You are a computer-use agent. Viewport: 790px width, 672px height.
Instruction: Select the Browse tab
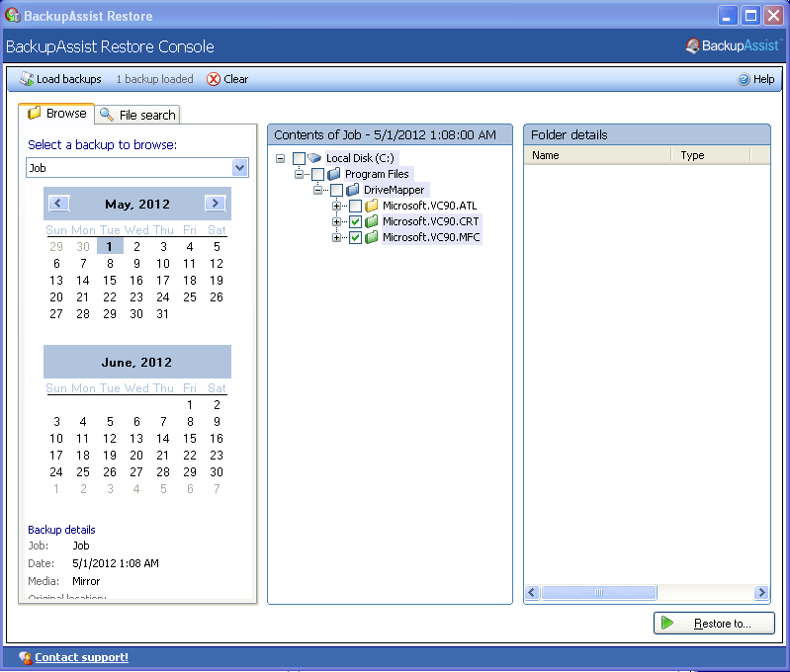coord(57,114)
